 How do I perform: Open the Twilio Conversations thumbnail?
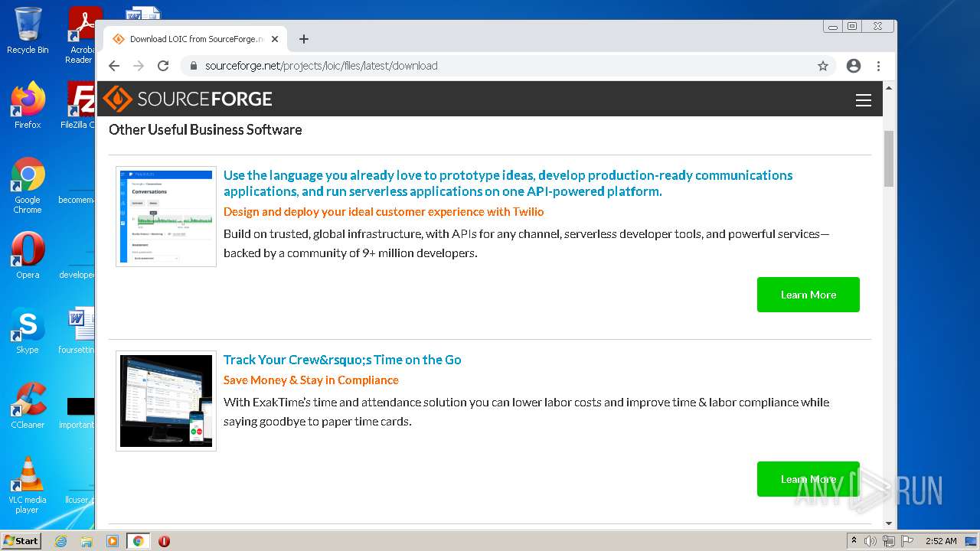(166, 217)
